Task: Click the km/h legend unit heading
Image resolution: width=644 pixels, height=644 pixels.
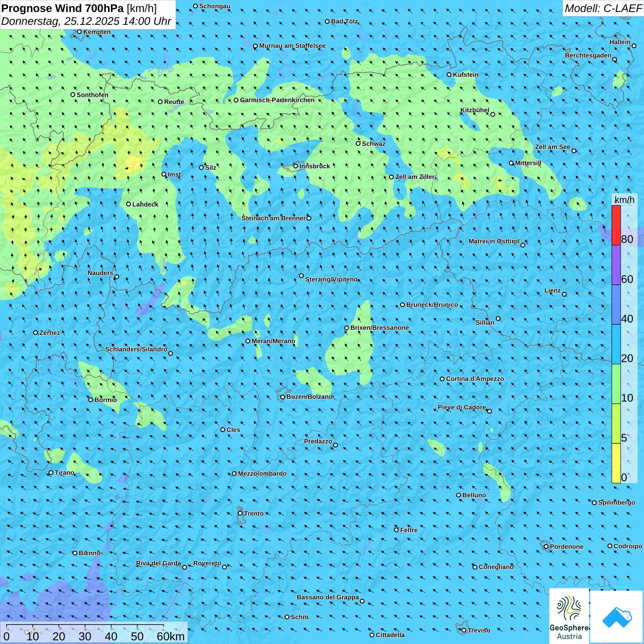Action: point(624,199)
